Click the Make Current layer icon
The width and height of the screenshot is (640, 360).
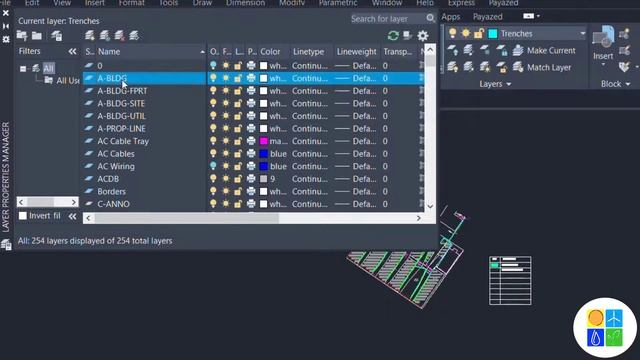click(x=518, y=50)
